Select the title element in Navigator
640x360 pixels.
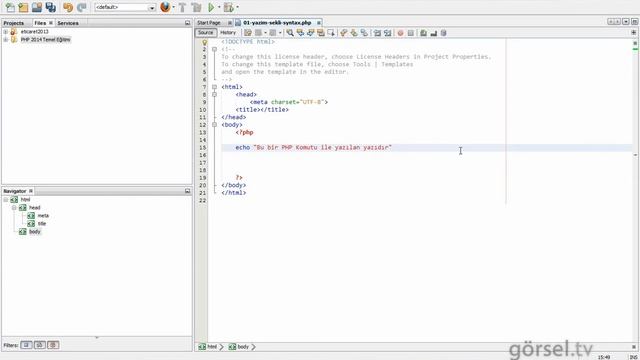click(x=42, y=224)
